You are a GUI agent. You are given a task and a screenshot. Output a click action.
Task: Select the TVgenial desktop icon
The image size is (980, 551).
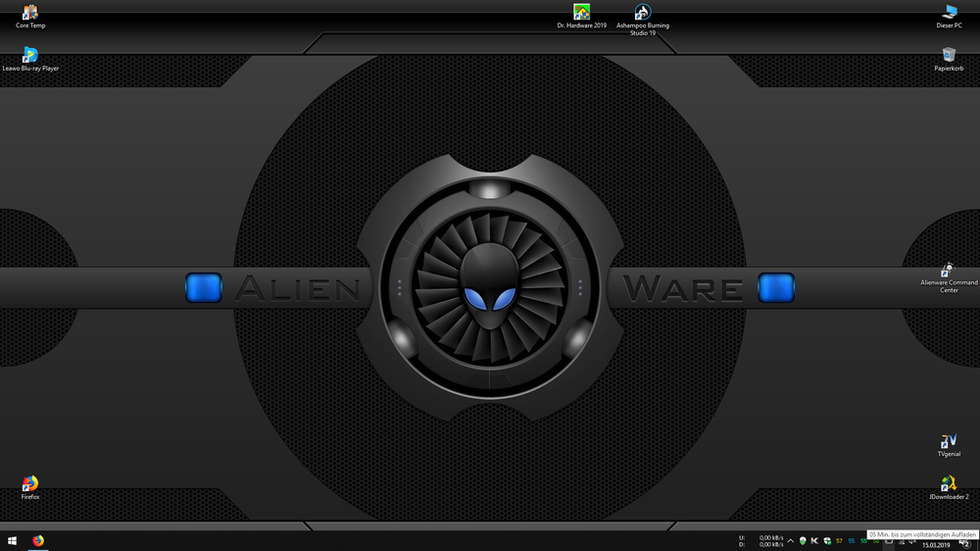coord(949,442)
